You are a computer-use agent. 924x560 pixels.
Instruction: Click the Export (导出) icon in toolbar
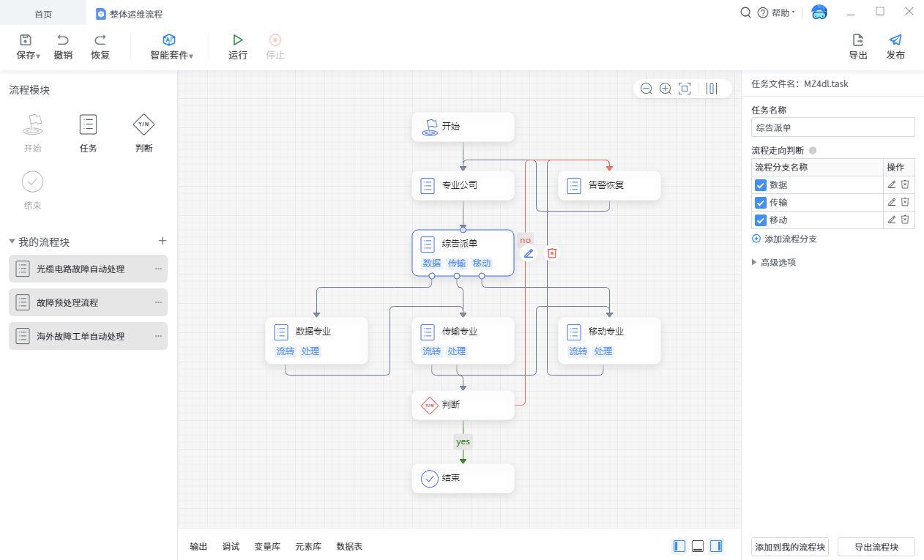[x=858, y=40]
